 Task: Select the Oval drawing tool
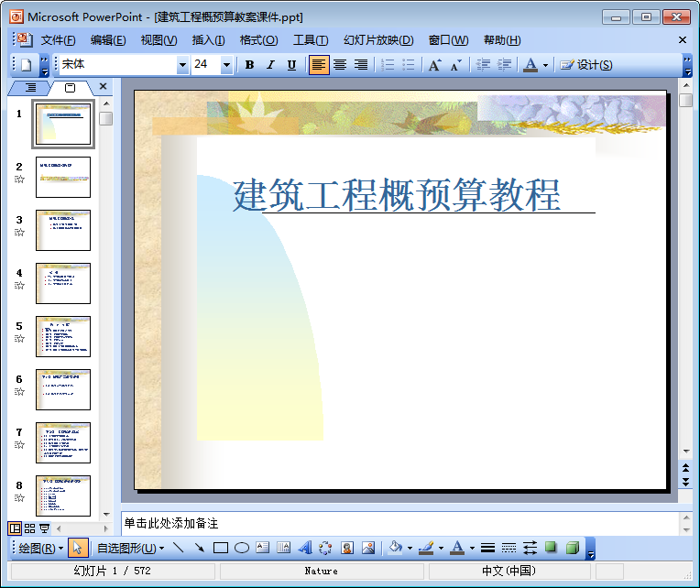pos(242,548)
